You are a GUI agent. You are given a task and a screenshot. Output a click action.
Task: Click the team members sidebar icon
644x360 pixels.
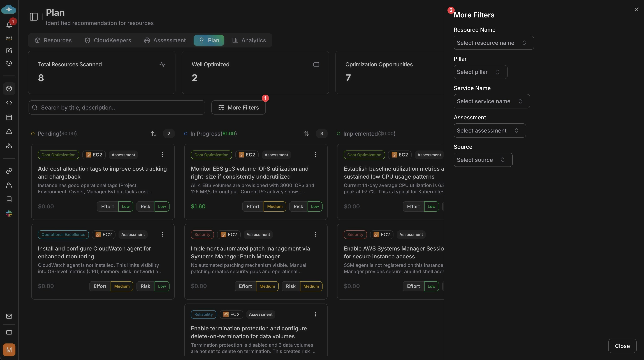pos(9,185)
